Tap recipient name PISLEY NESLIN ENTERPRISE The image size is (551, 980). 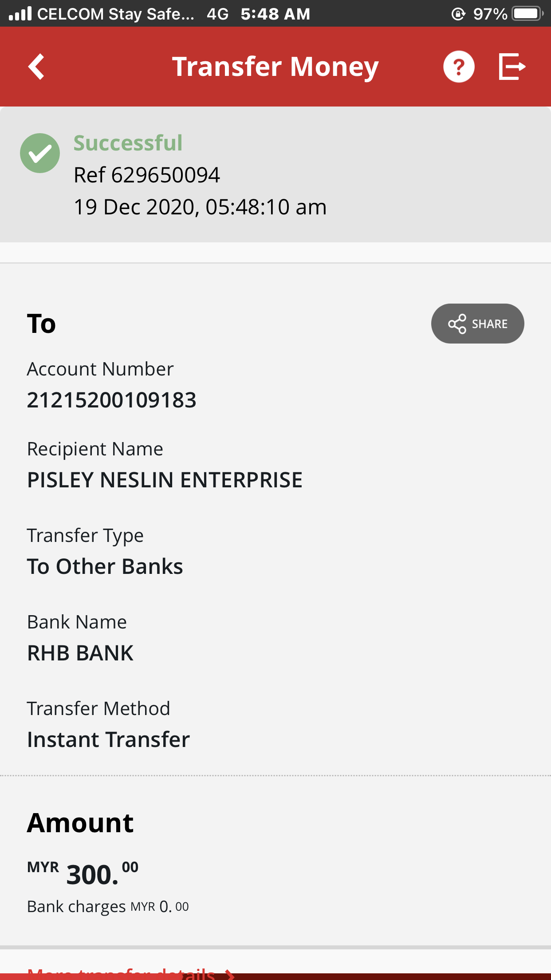point(165,480)
